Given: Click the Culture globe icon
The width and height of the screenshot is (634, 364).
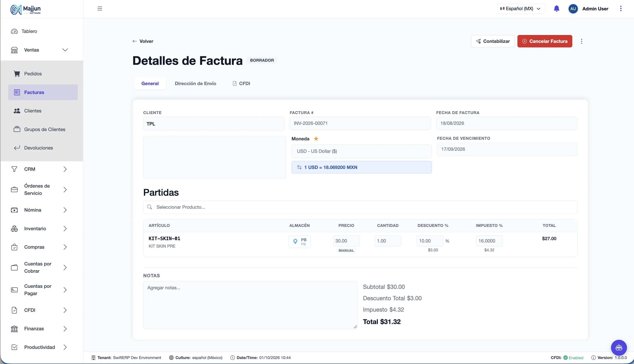Looking at the screenshot, I should (x=171, y=358).
